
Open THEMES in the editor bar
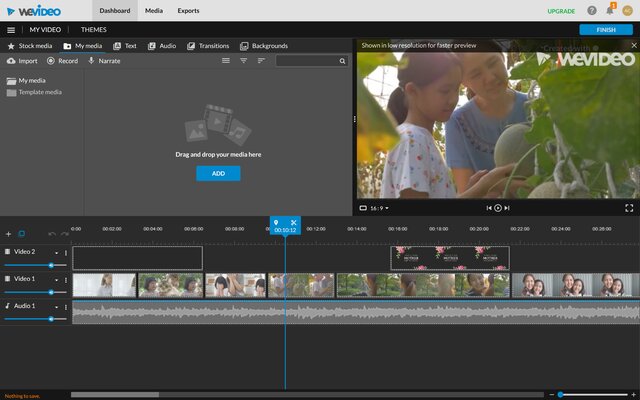coord(93,30)
